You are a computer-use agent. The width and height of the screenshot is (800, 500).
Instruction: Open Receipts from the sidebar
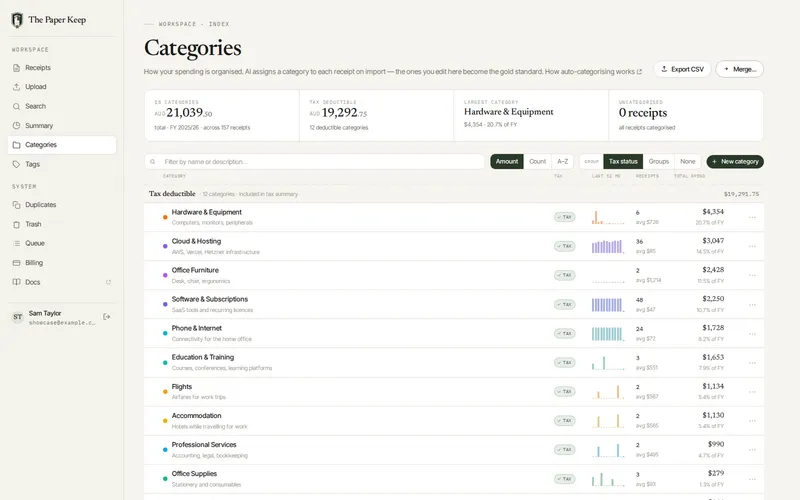pyautogui.click(x=62, y=68)
